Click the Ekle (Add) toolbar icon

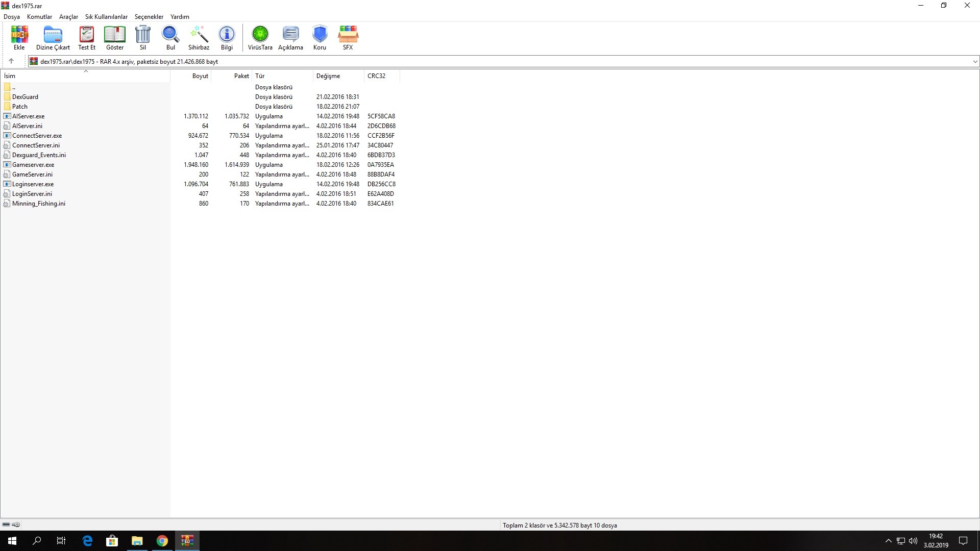(x=19, y=38)
